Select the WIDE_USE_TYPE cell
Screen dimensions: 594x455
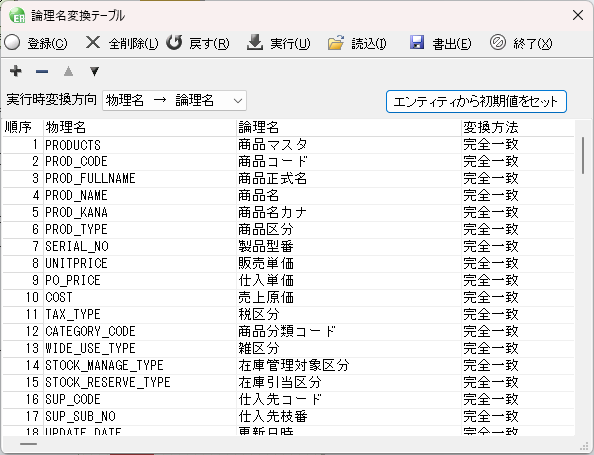pos(139,349)
